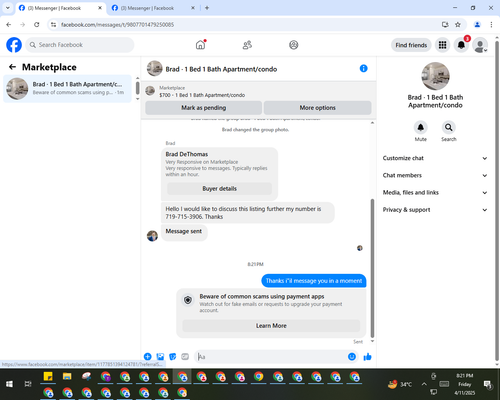Reload the page in browser toolbar

[x=37, y=25]
